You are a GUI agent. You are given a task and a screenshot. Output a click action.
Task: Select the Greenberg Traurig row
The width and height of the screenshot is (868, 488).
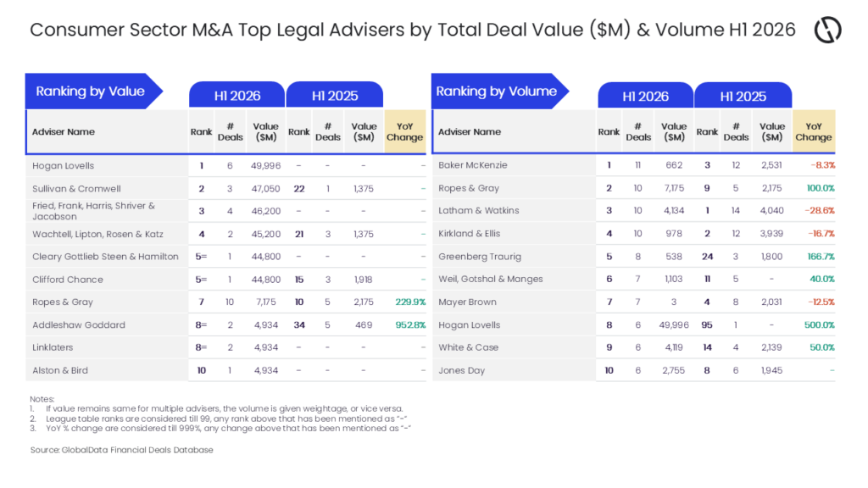click(x=633, y=256)
